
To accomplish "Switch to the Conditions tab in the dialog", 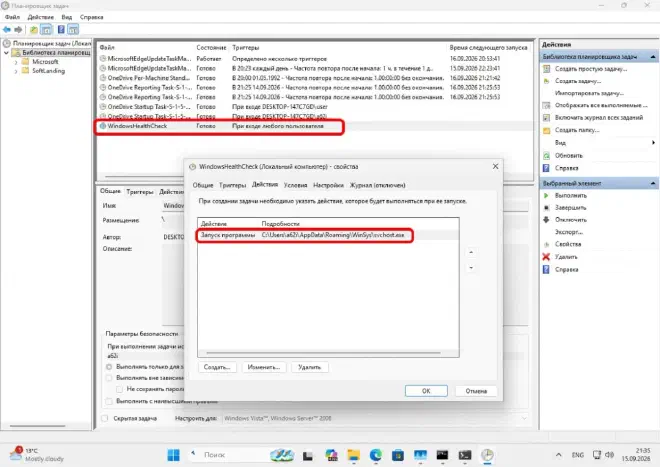I will pyautogui.click(x=295, y=185).
